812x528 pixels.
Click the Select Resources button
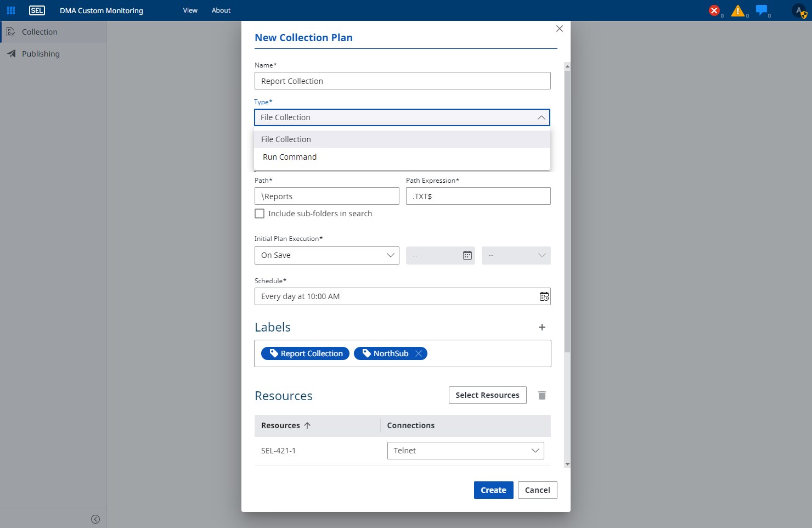487,395
